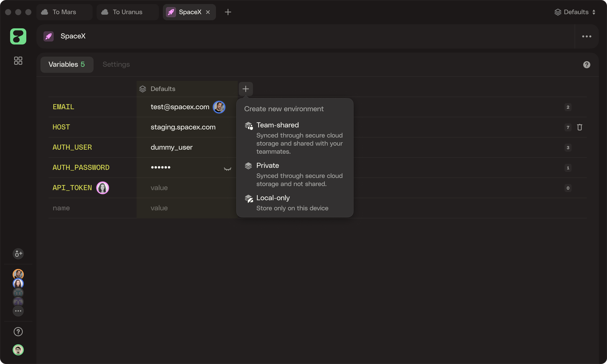The image size is (607, 364).
Task: Click the plus to add new environment
Action: pos(246,89)
